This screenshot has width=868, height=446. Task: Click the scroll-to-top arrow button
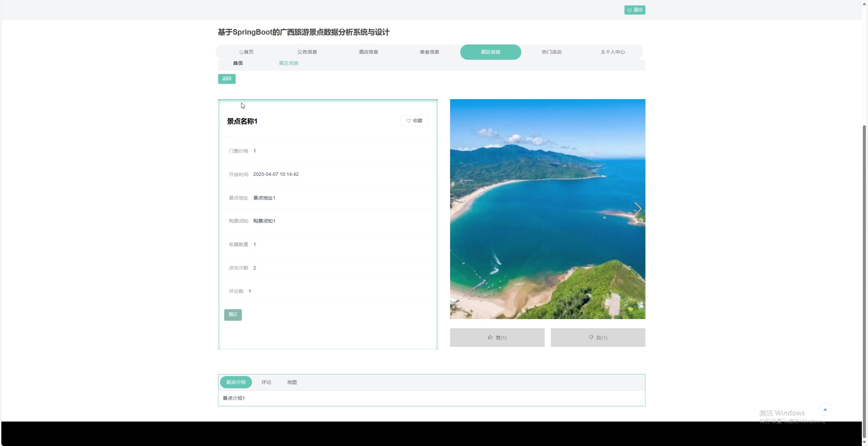pos(825,409)
